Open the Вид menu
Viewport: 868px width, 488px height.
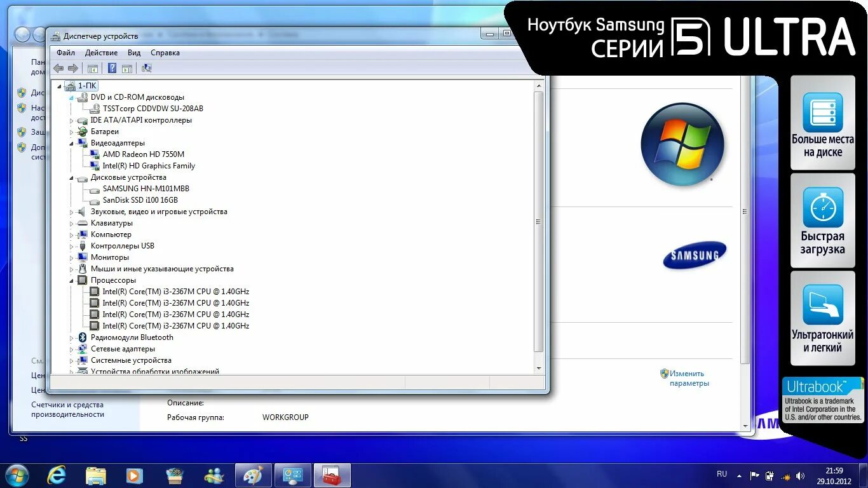(134, 53)
